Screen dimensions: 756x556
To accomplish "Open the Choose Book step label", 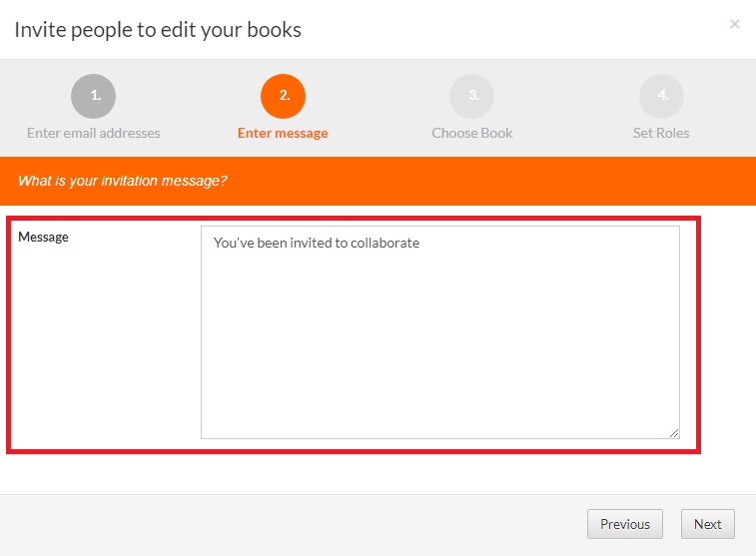I will 472,133.
